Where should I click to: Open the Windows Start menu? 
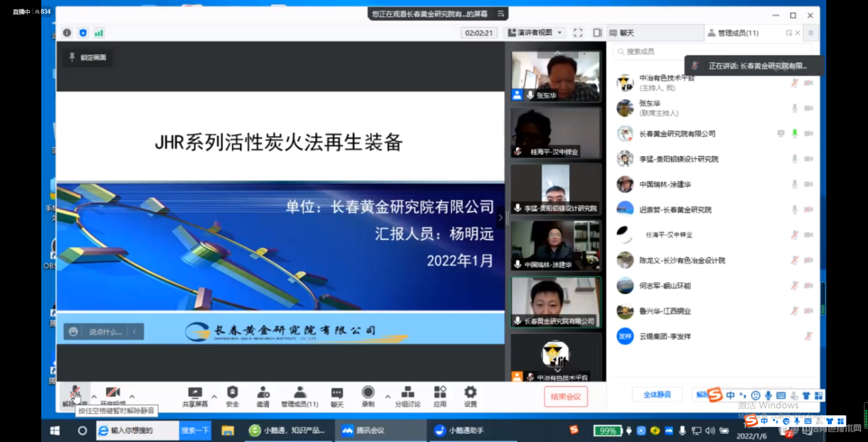click(55, 430)
